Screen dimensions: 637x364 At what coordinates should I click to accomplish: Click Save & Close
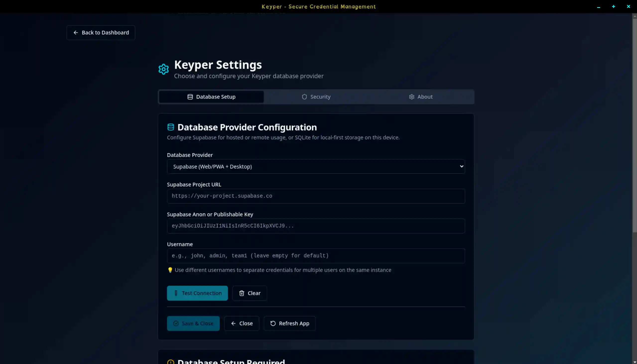[x=193, y=323]
